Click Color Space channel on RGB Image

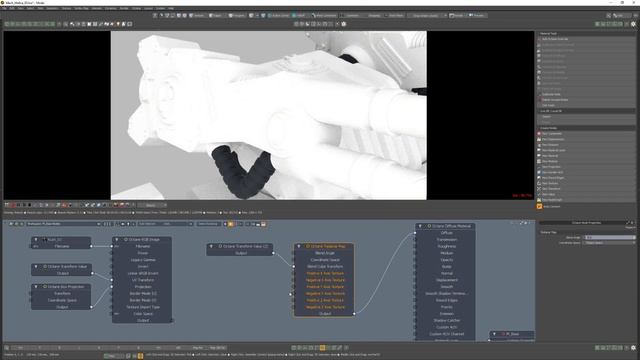pyautogui.click(x=142, y=314)
